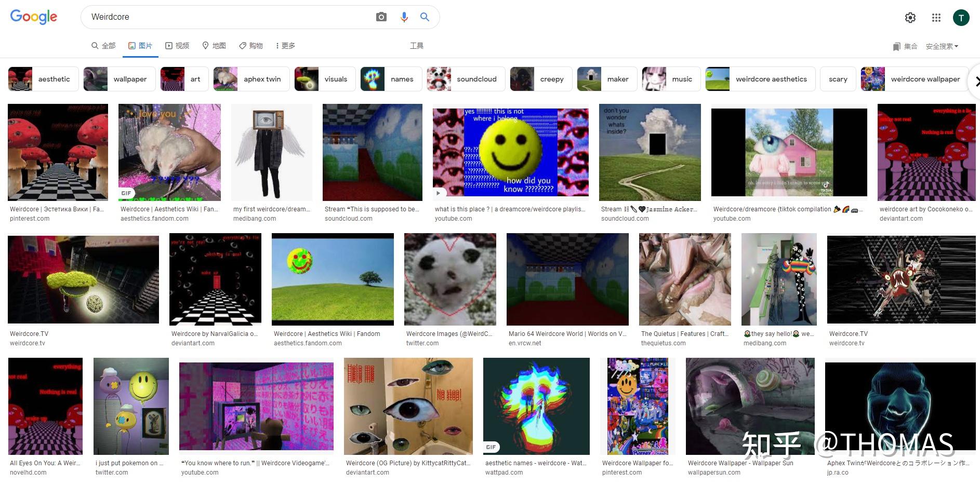This screenshot has height=485, width=980.
Task: Open cloud with black door image
Action: (650, 152)
